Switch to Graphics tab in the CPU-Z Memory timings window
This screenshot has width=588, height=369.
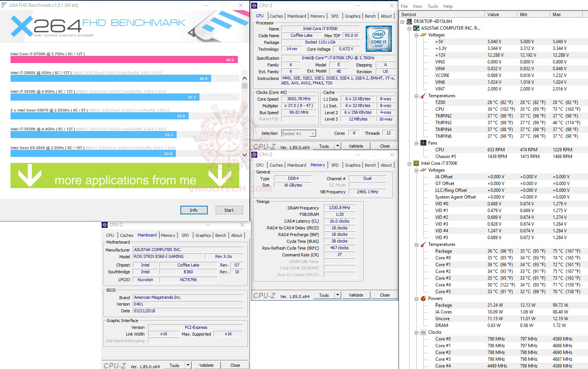(x=353, y=165)
